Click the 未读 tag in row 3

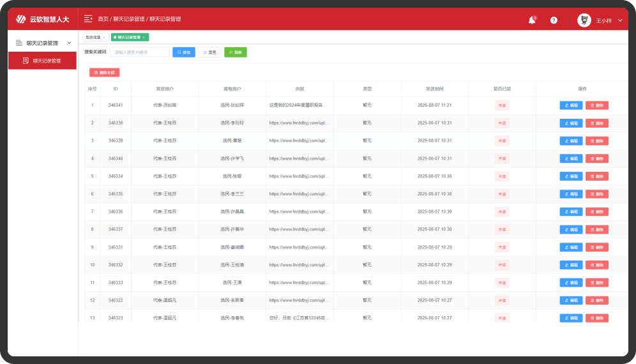[x=502, y=140]
